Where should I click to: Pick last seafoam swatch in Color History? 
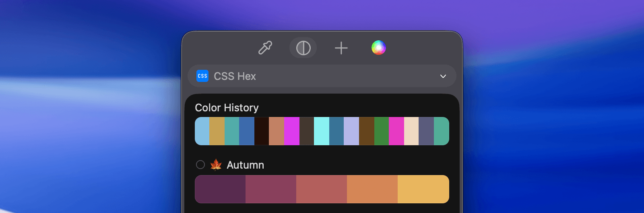[x=442, y=131]
